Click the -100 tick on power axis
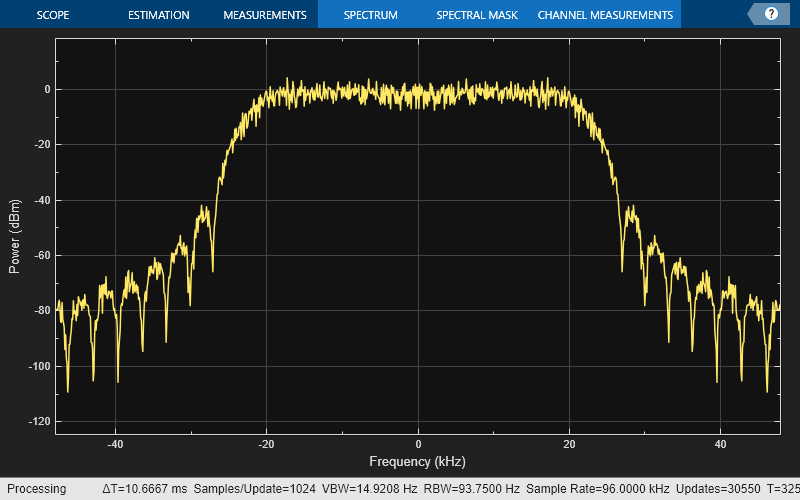 click(39, 366)
